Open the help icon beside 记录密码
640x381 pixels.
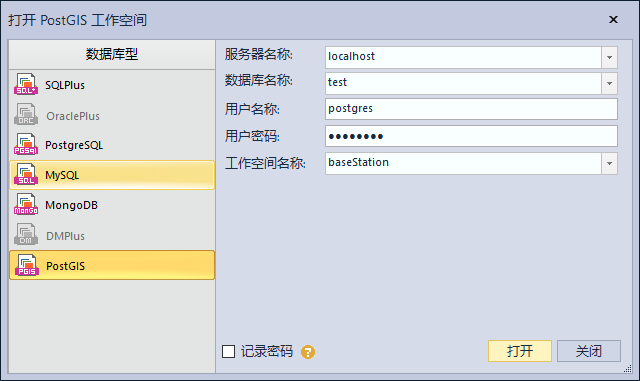coord(308,352)
